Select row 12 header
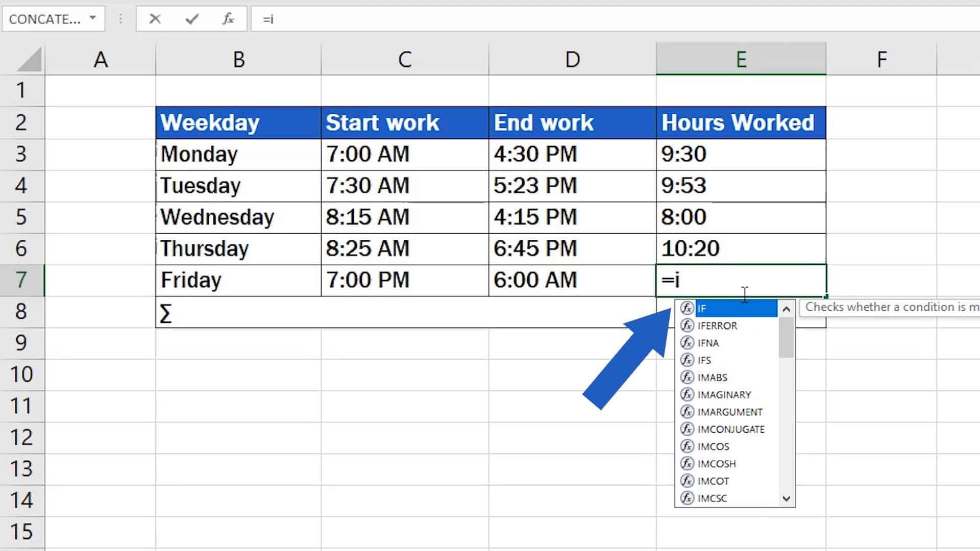This screenshot has width=980, height=551. (22, 437)
